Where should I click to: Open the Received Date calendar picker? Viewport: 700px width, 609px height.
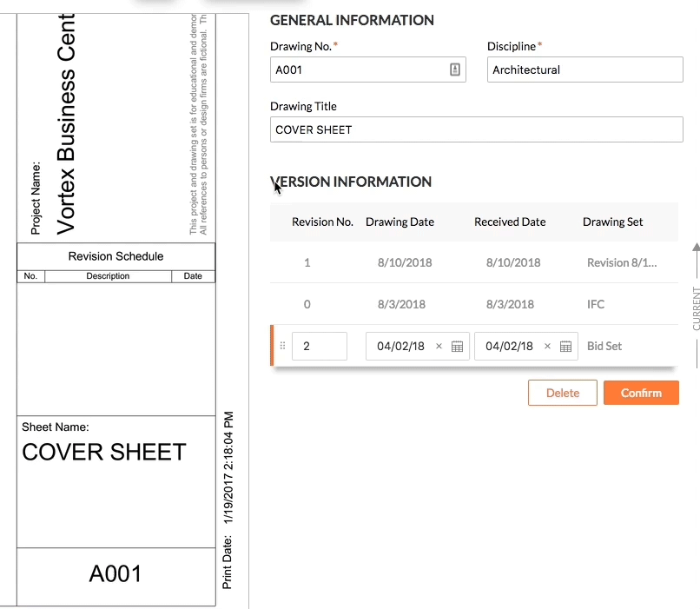coord(566,346)
